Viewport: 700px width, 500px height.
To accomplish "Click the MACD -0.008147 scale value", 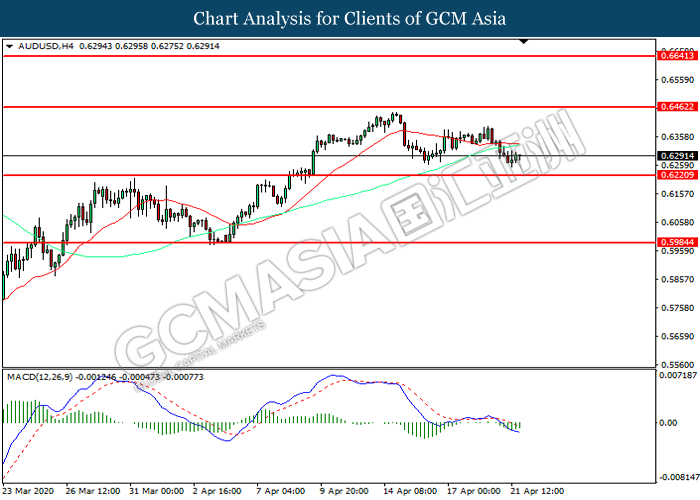I will 679,477.
